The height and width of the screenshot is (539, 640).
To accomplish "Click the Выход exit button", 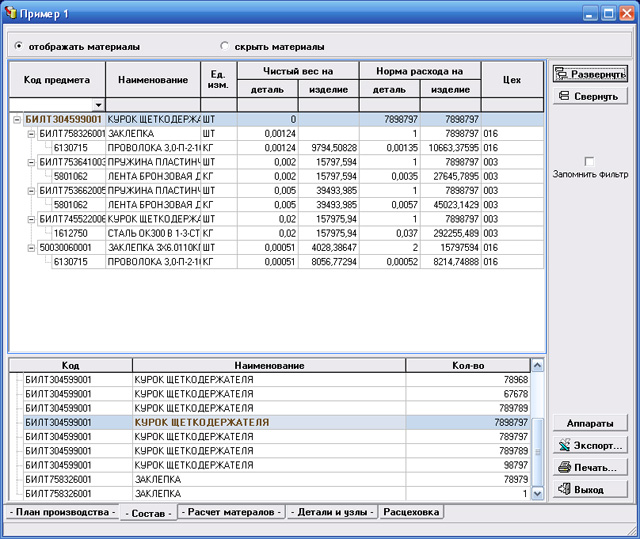I will tap(590, 489).
